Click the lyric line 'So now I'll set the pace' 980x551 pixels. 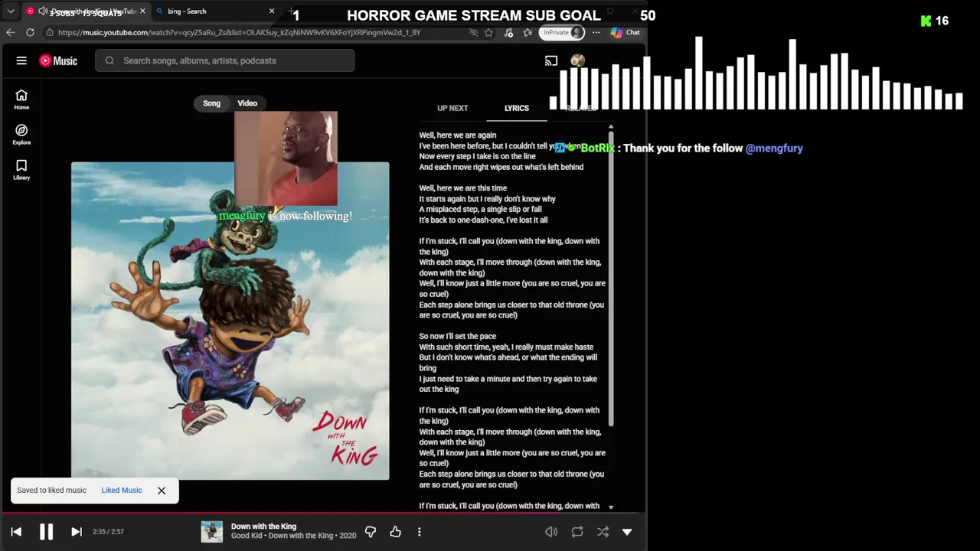[x=458, y=336]
